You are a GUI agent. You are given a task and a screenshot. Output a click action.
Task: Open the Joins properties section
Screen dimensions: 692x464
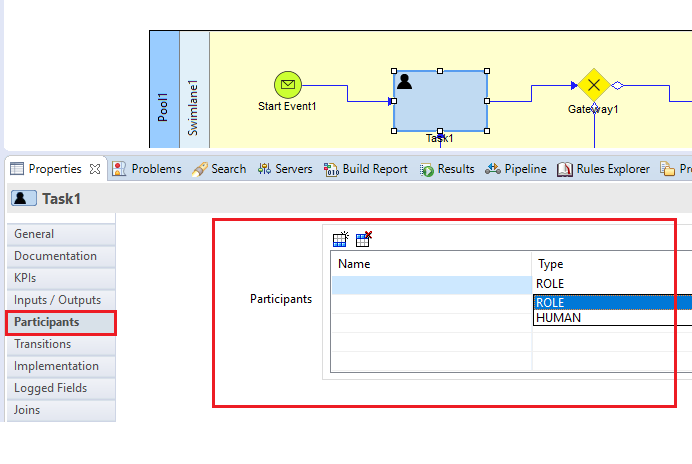point(61,410)
